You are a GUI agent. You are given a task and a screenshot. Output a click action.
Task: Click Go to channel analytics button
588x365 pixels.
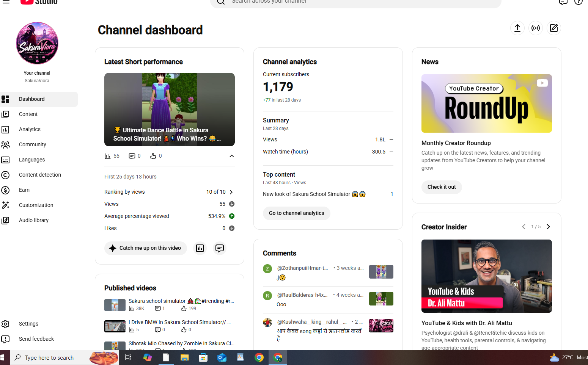coord(297,213)
